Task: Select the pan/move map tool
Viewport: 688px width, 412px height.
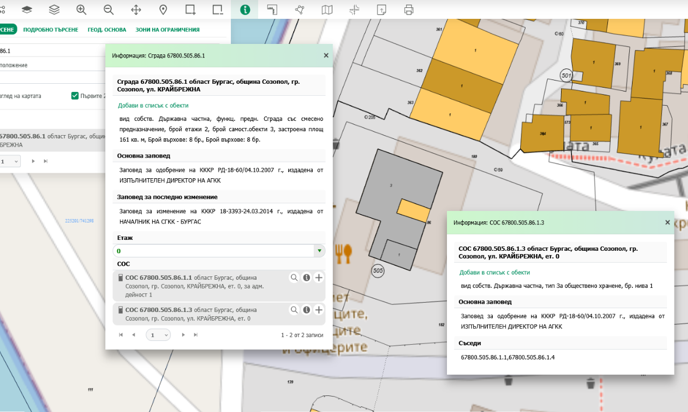Action: (x=136, y=10)
